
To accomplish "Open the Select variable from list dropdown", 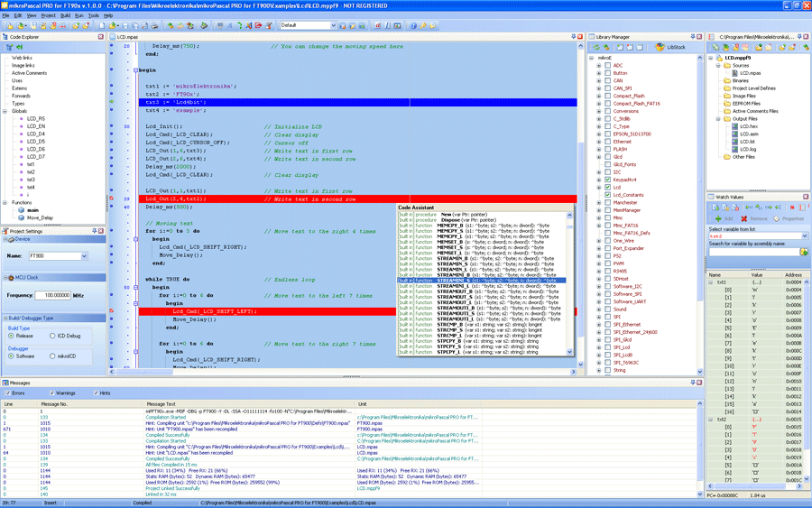I will [805, 236].
